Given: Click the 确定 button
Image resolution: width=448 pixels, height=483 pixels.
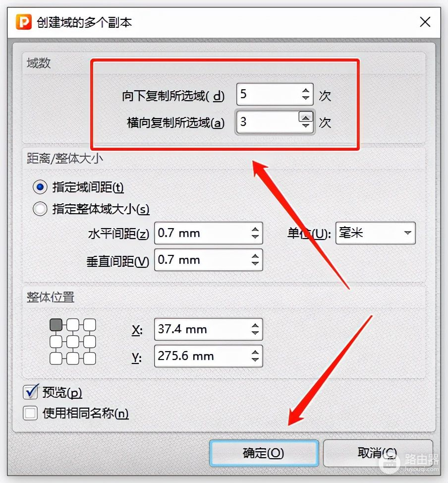Looking at the screenshot, I should (x=264, y=453).
